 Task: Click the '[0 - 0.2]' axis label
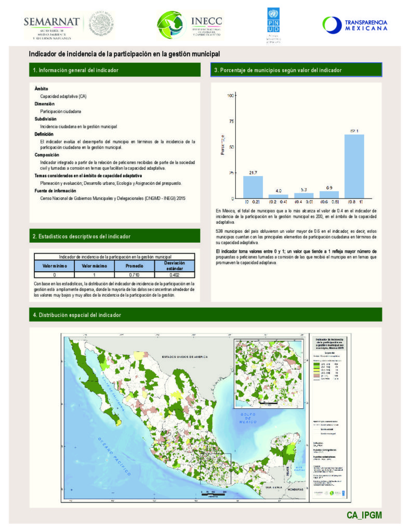click(x=253, y=202)
